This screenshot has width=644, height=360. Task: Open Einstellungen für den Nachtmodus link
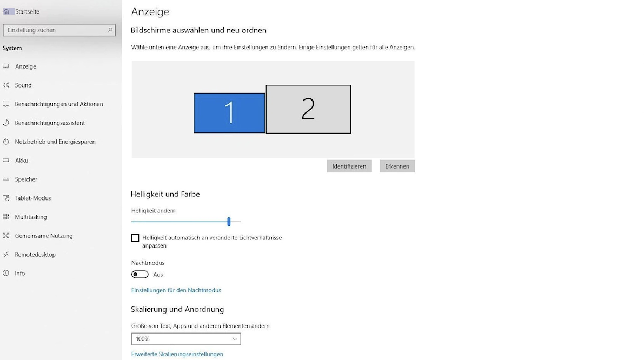pos(176,290)
